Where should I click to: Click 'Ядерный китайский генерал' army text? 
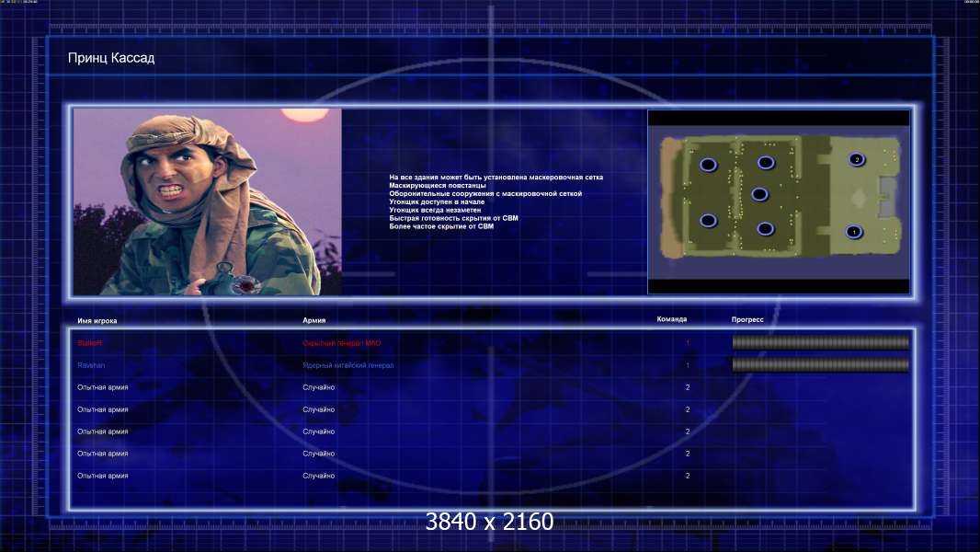point(348,365)
